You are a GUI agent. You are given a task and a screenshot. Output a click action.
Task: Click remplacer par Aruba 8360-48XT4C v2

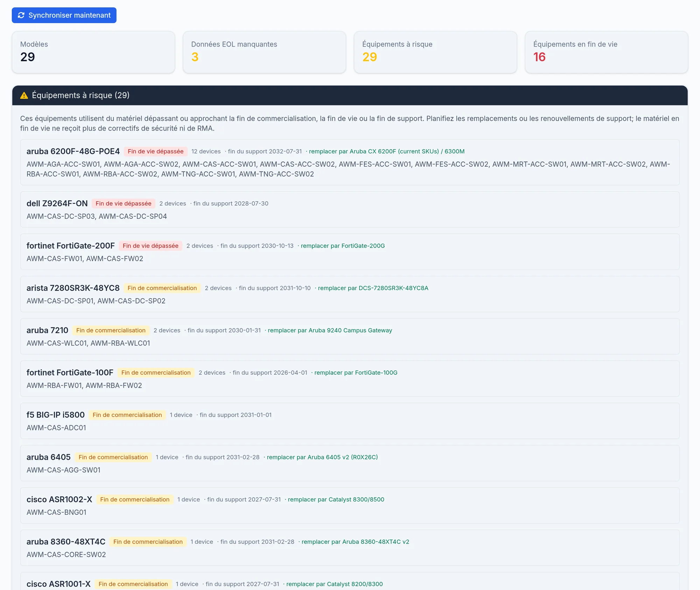(355, 542)
